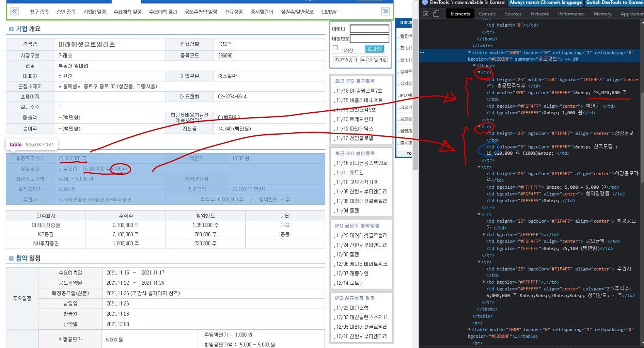
Task: Open the Network tab in DevTools
Action: (540, 14)
